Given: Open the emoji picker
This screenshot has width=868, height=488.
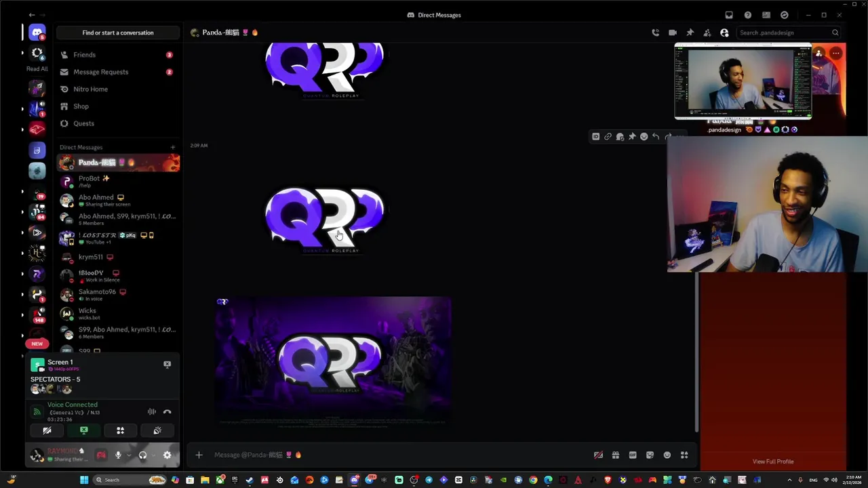Looking at the screenshot, I should pyautogui.click(x=667, y=455).
